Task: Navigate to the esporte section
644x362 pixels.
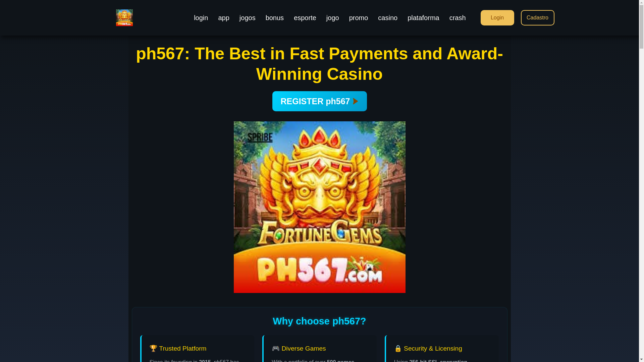Action: tap(305, 18)
